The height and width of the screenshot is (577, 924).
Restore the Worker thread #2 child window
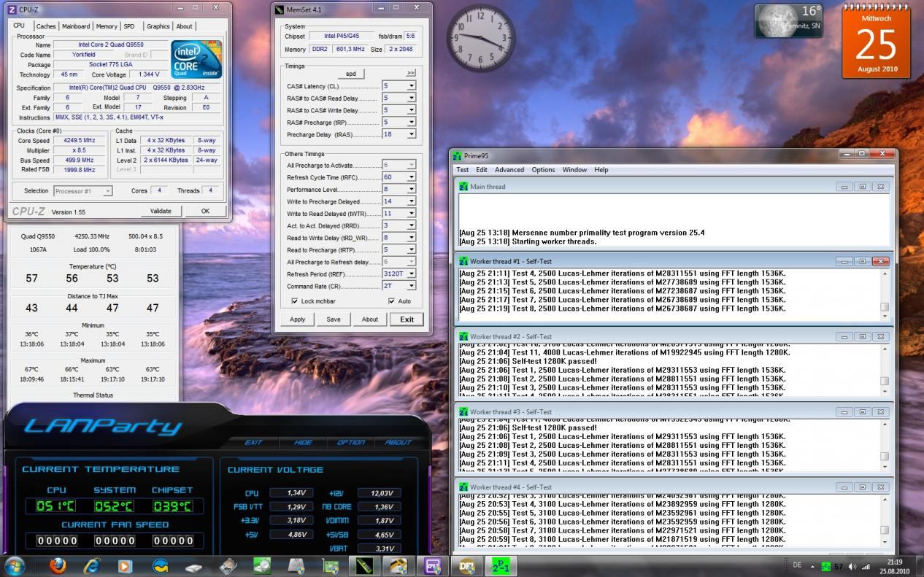click(x=862, y=337)
